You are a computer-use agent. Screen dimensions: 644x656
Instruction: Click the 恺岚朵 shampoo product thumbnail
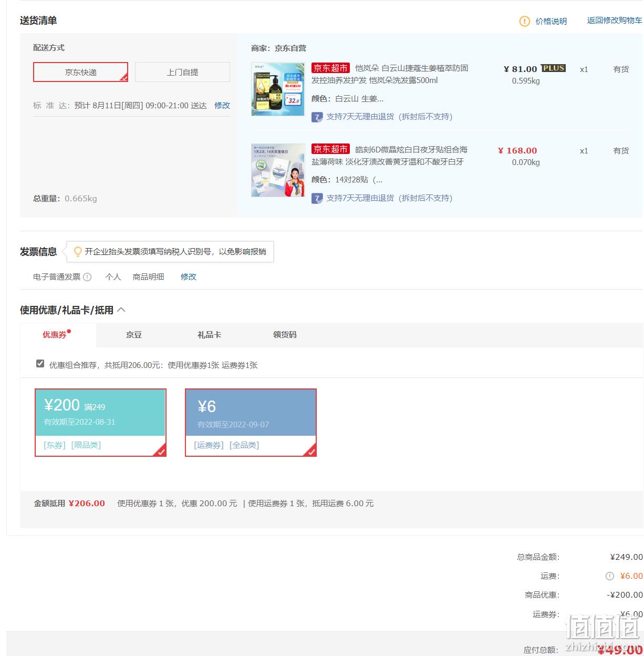pos(278,89)
